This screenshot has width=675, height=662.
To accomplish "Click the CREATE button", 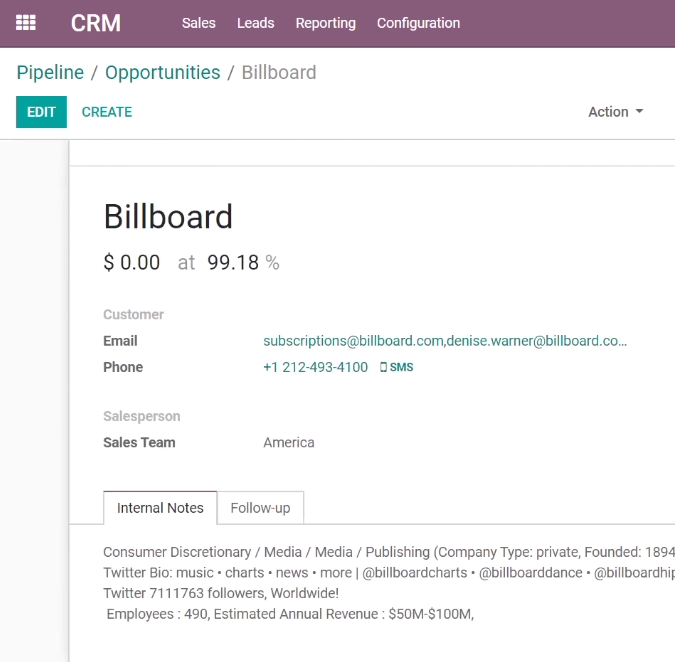I will pyautogui.click(x=107, y=112).
